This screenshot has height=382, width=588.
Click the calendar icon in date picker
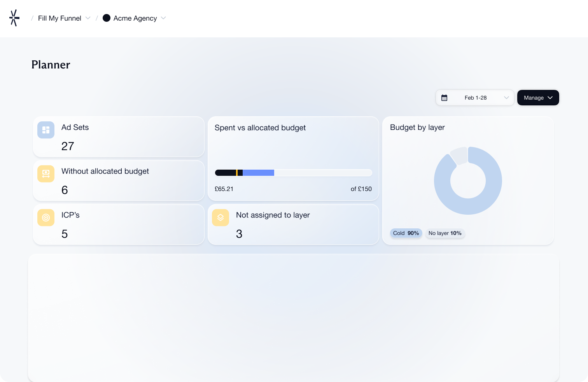[444, 98]
